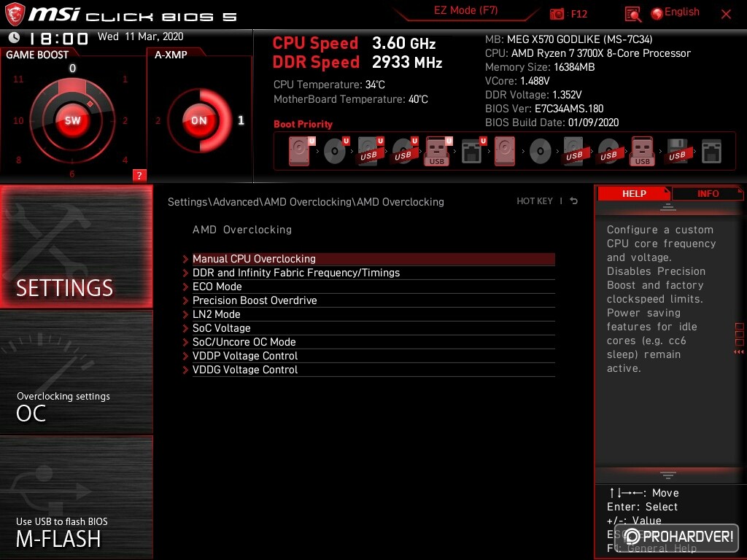Open M-FLASH to flash BIOS
The width and height of the screenshot is (747, 560).
[x=76, y=497]
